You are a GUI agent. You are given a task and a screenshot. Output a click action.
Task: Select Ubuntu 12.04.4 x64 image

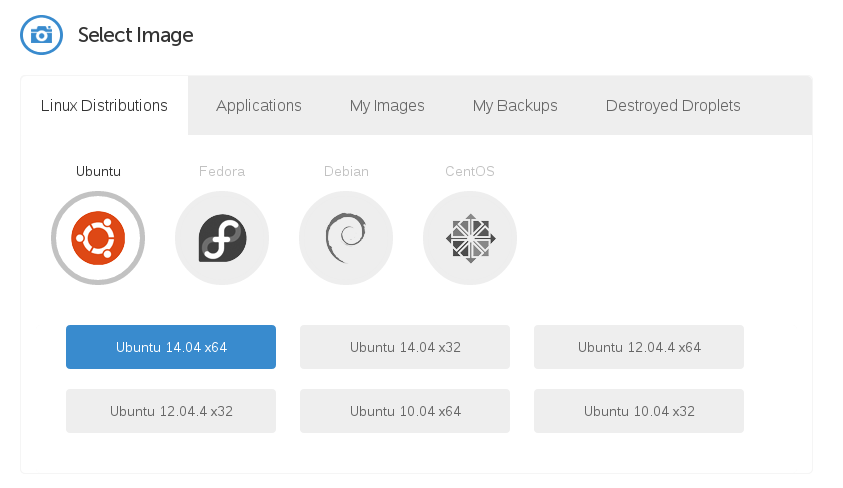639,347
